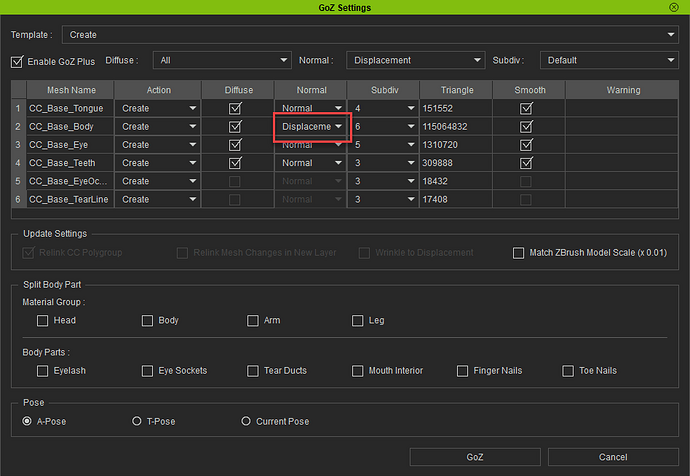Open the top Normal dropdown set to Displacement
This screenshot has height=476, width=690.
tap(416, 60)
